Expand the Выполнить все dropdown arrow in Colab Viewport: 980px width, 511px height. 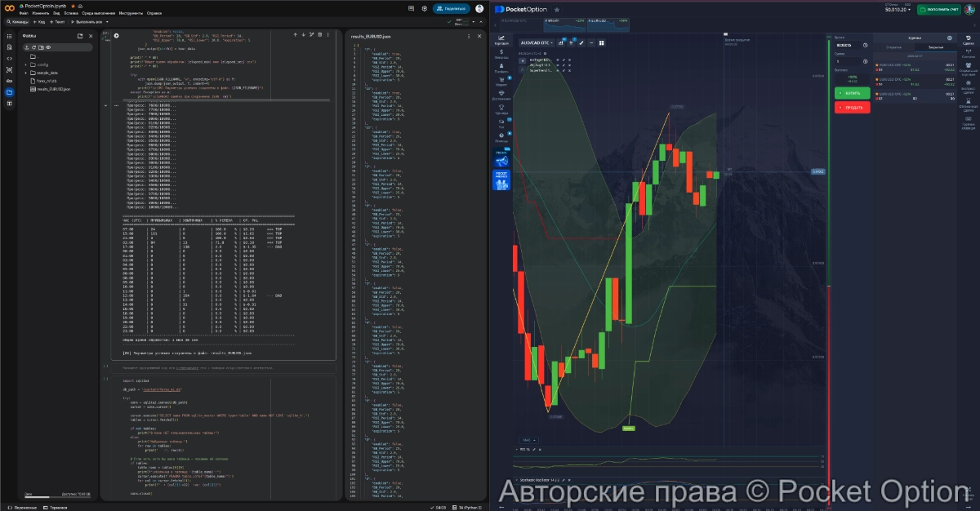click(107, 22)
